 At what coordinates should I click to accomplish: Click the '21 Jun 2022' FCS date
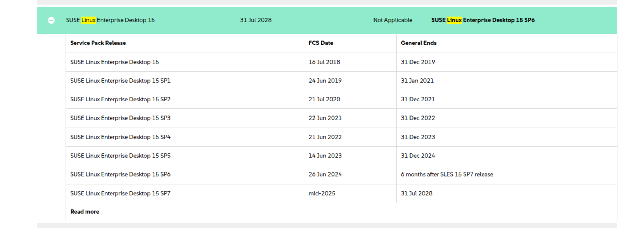coord(325,137)
